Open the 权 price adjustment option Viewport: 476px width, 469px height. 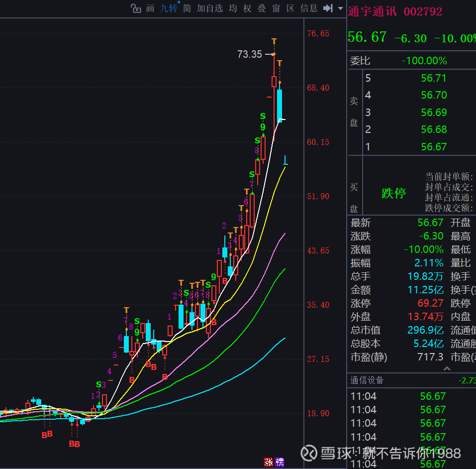[247, 8]
